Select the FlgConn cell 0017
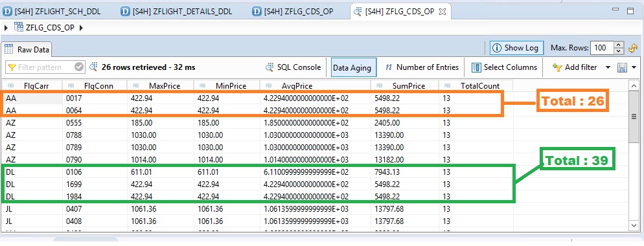Image resolution: width=644 pixels, height=246 pixels. point(95,98)
